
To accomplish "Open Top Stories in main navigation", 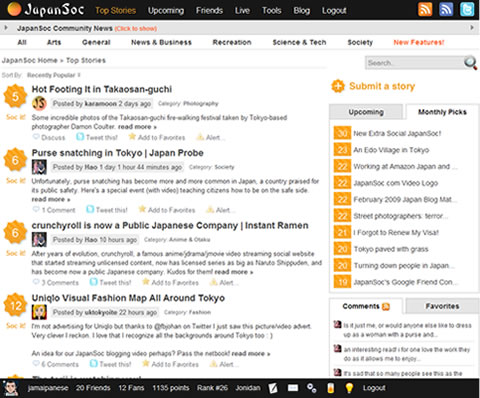I will tap(116, 11).
